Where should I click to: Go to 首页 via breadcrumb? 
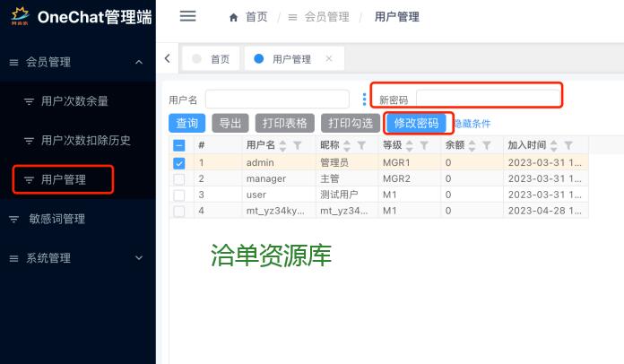click(256, 17)
